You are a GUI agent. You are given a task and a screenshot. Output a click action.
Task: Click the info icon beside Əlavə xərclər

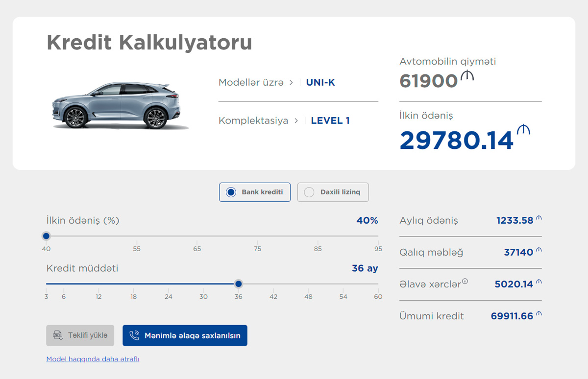pyautogui.click(x=465, y=281)
